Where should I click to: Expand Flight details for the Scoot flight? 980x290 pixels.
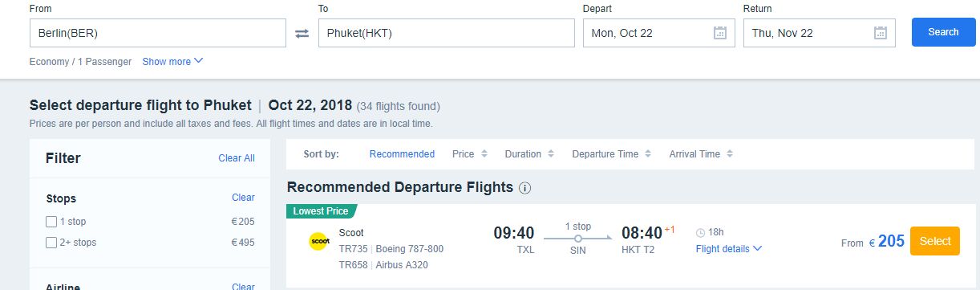point(728,249)
